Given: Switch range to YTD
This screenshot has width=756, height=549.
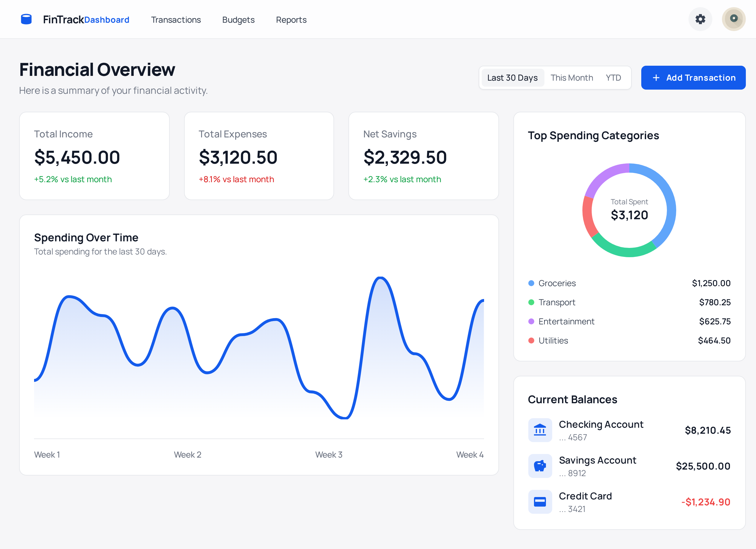Looking at the screenshot, I should click(613, 78).
